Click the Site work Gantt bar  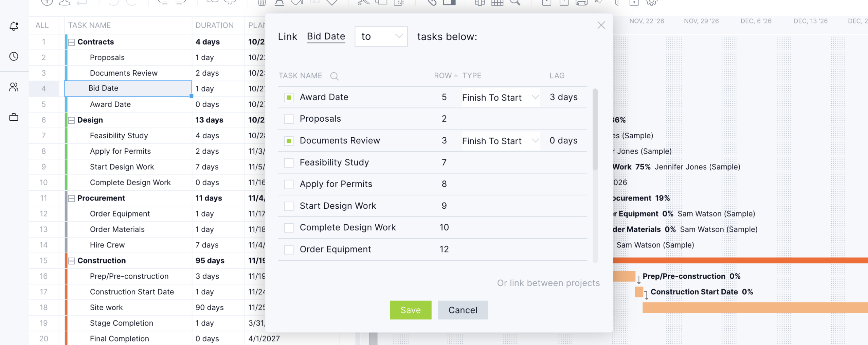tap(755, 308)
